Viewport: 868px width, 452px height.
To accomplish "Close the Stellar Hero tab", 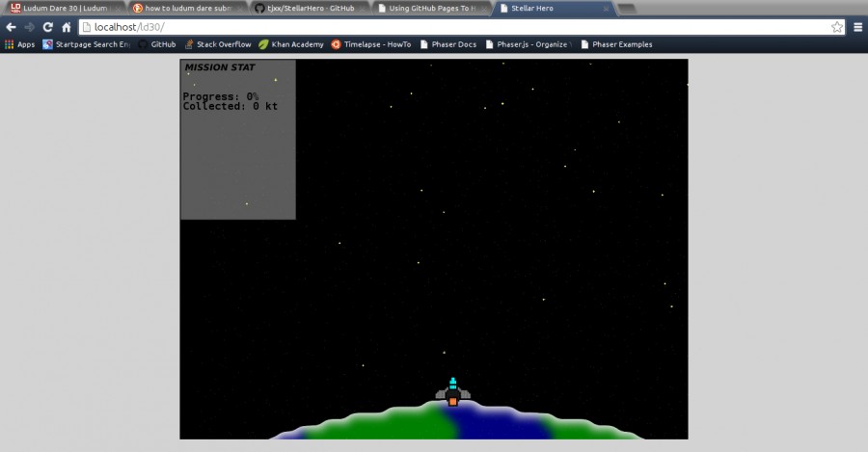I will click(606, 9).
